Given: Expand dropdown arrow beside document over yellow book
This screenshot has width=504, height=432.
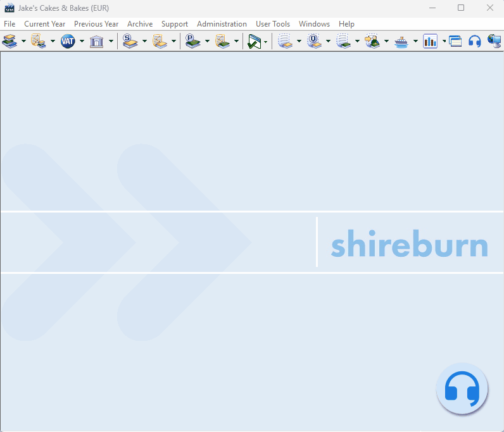Looking at the screenshot, I should click(x=173, y=41).
